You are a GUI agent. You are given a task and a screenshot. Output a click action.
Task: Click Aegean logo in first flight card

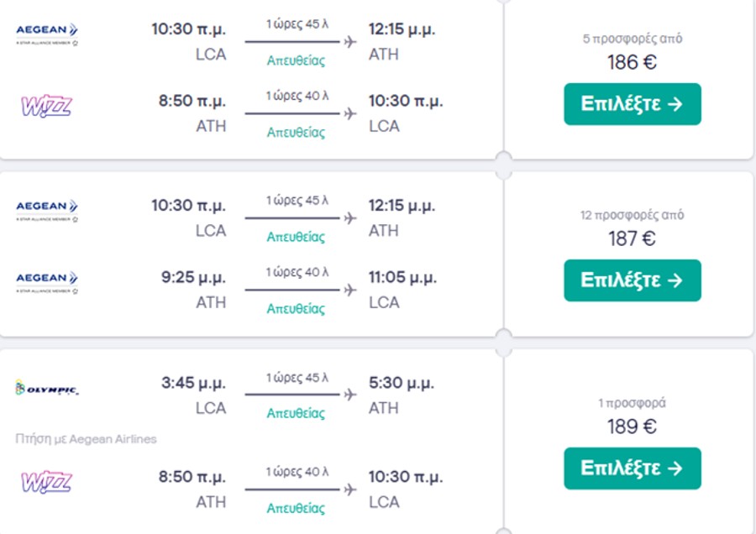click(x=47, y=34)
